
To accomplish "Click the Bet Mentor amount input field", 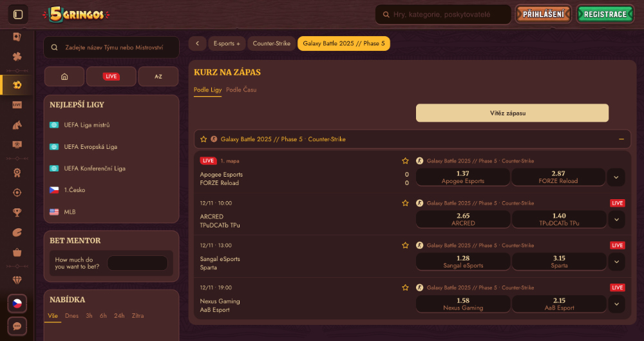I will click(x=137, y=263).
